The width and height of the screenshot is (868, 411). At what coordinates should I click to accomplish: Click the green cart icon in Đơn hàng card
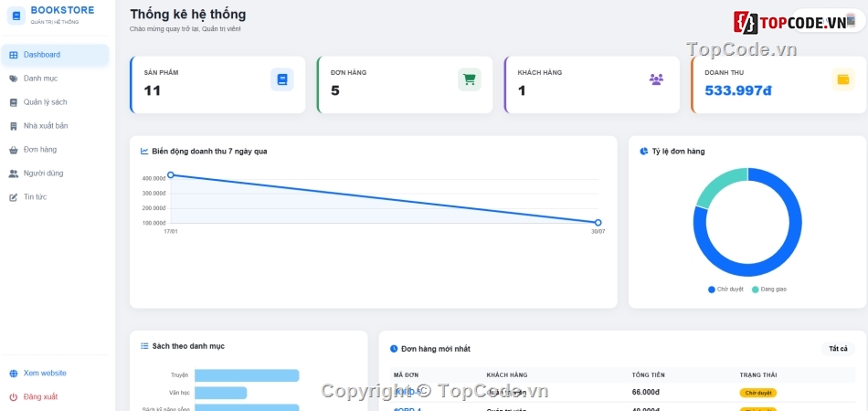pyautogui.click(x=470, y=79)
